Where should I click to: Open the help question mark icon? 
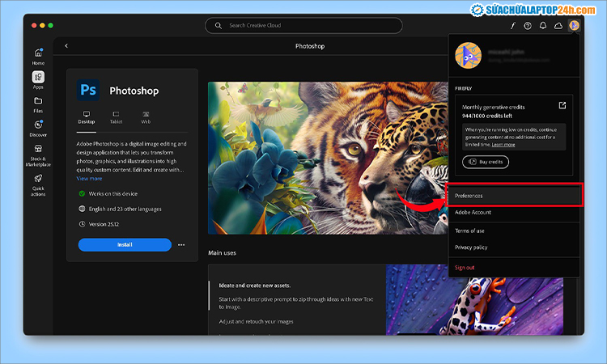tap(528, 26)
